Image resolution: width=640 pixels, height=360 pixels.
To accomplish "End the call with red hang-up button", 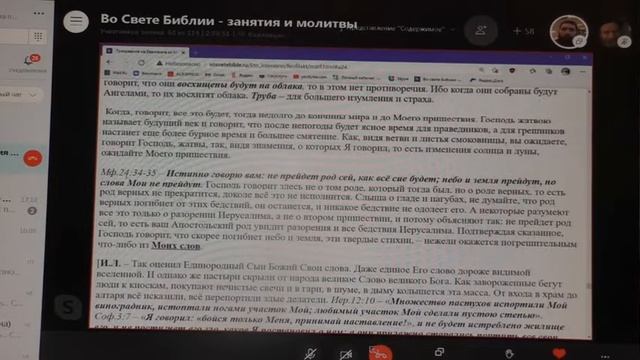I will (380, 353).
